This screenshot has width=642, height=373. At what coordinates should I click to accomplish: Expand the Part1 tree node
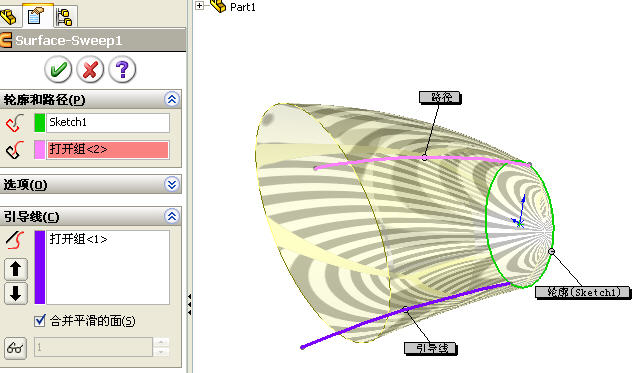[199, 5]
